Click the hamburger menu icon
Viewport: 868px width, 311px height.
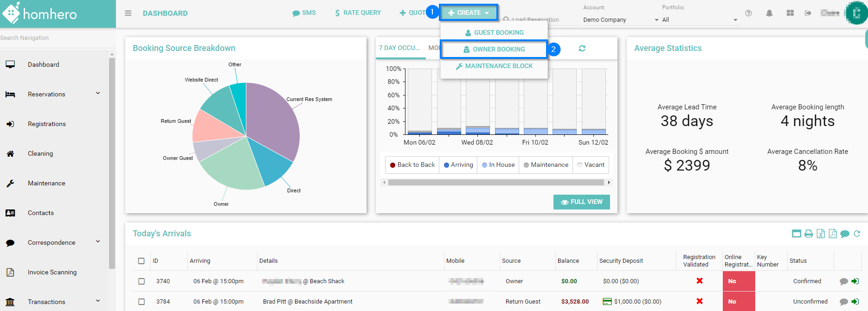(x=128, y=13)
